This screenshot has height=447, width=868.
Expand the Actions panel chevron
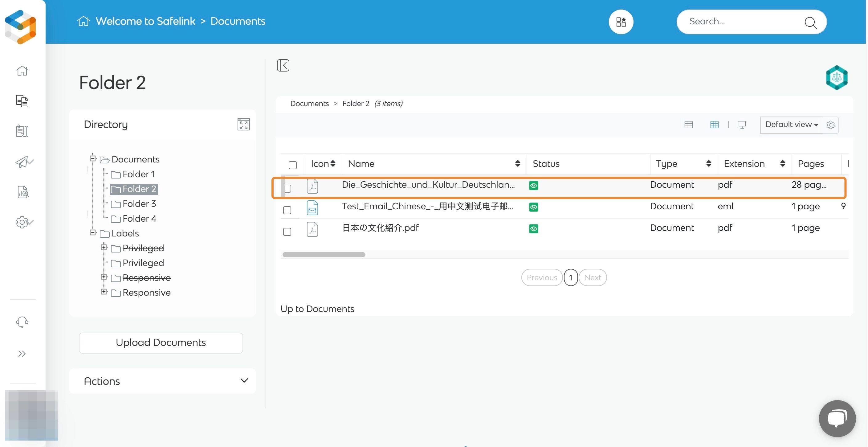click(x=244, y=381)
